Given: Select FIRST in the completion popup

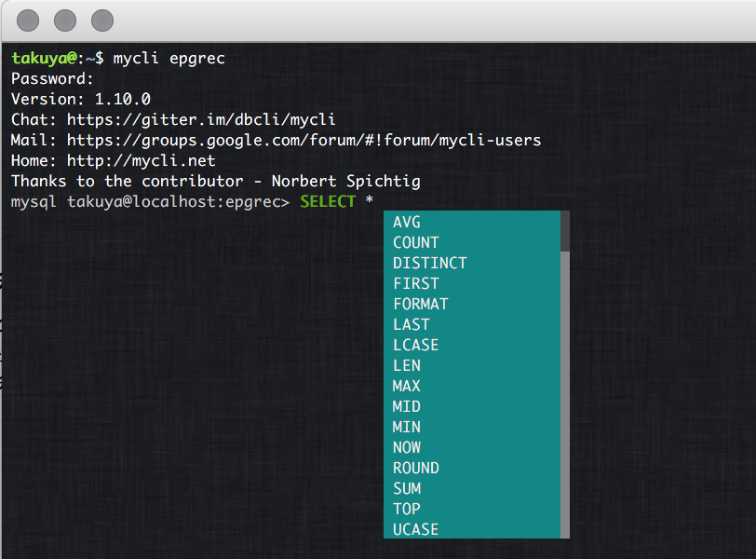Looking at the screenshot, I should (472, 283).
